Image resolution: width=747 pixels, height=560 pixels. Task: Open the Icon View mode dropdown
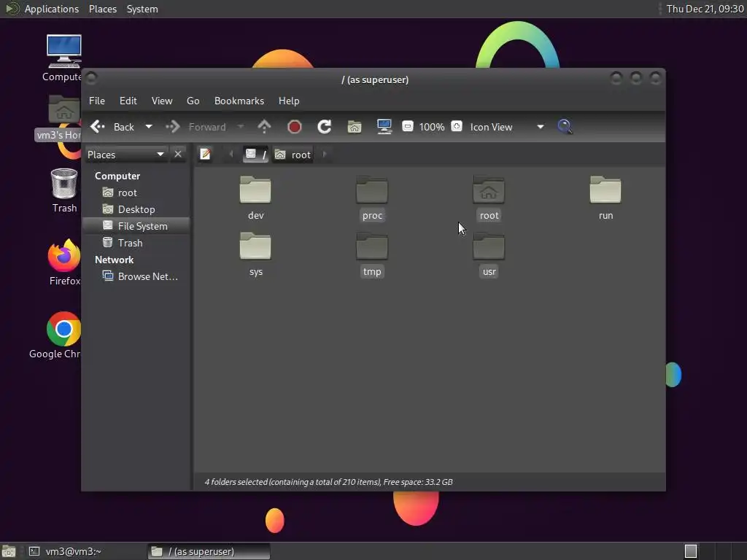pyautogui.click(x=507, y=127)
